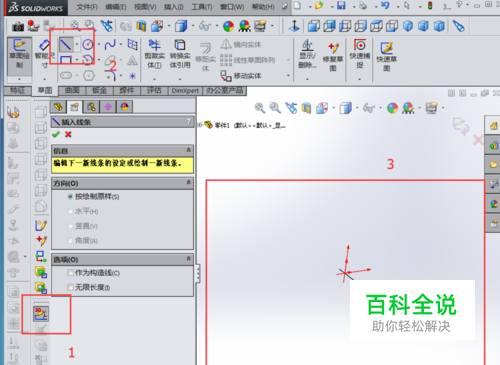
Task: Switch to the Office Products (办公室产品) tab
Action: [225, 90]
